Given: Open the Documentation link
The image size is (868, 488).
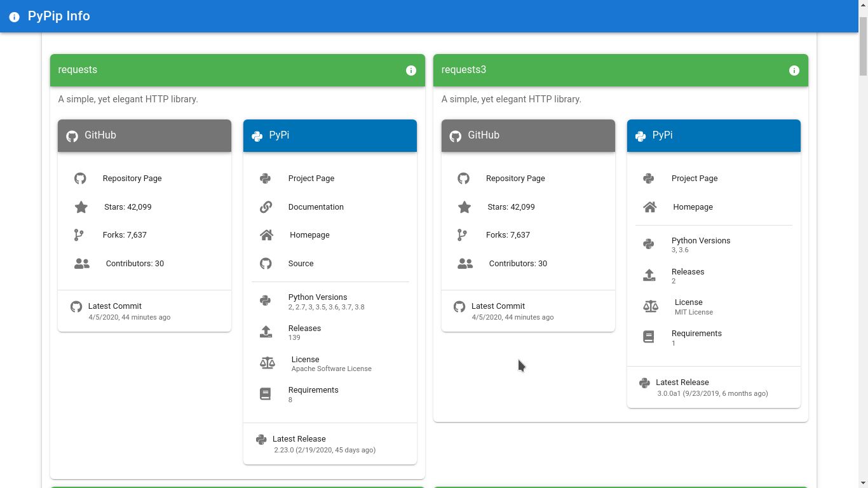Looking at the screenshot, I should tap(316, 207).
